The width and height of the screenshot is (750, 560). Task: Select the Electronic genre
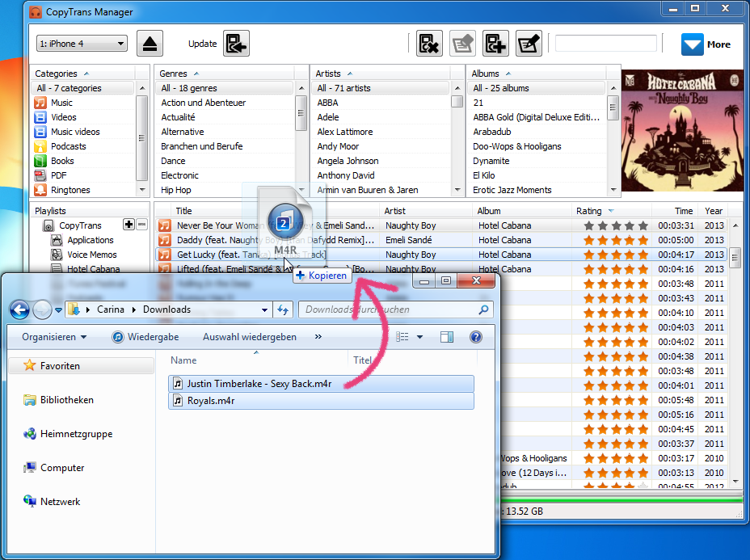tap(180, 175)
